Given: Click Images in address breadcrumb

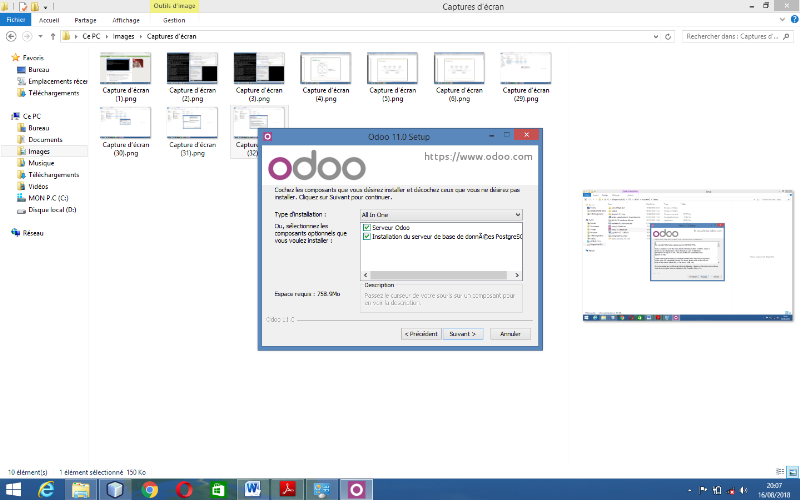Looking at the screenshot, I should (123, 36).
